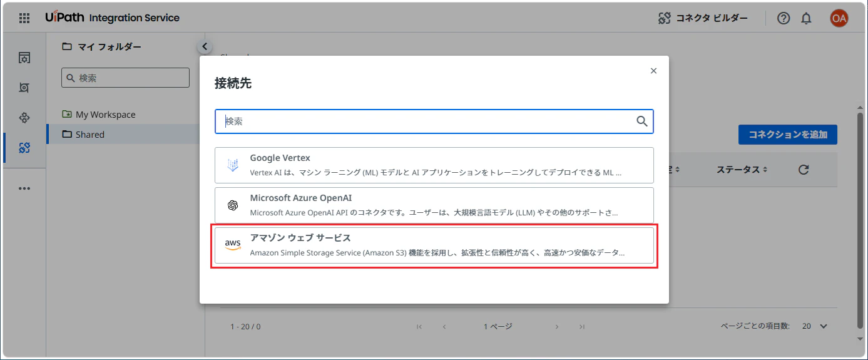Open the app launcher grid icon
Viewport: 868px width, 360px height.
pos(24,18)
